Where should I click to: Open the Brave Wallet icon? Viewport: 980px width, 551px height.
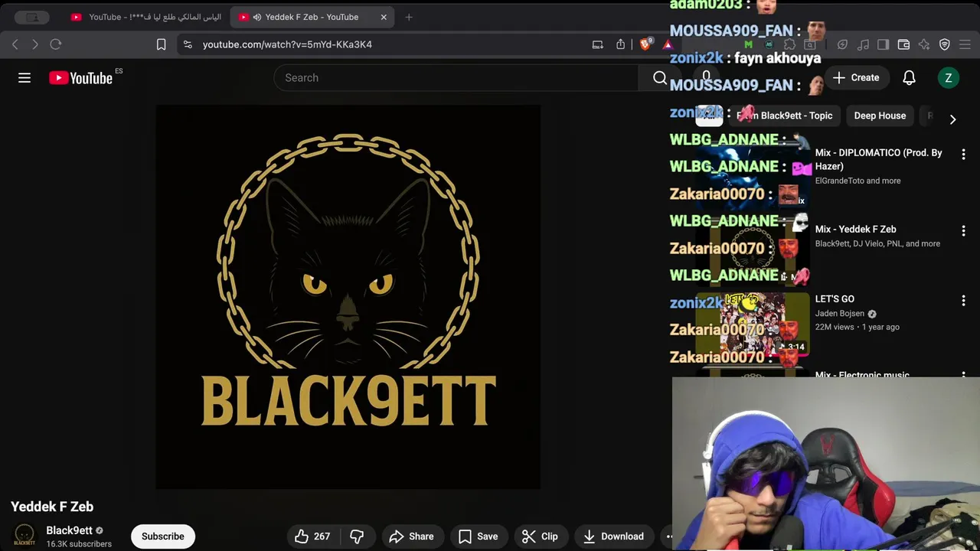pos(903,44)
